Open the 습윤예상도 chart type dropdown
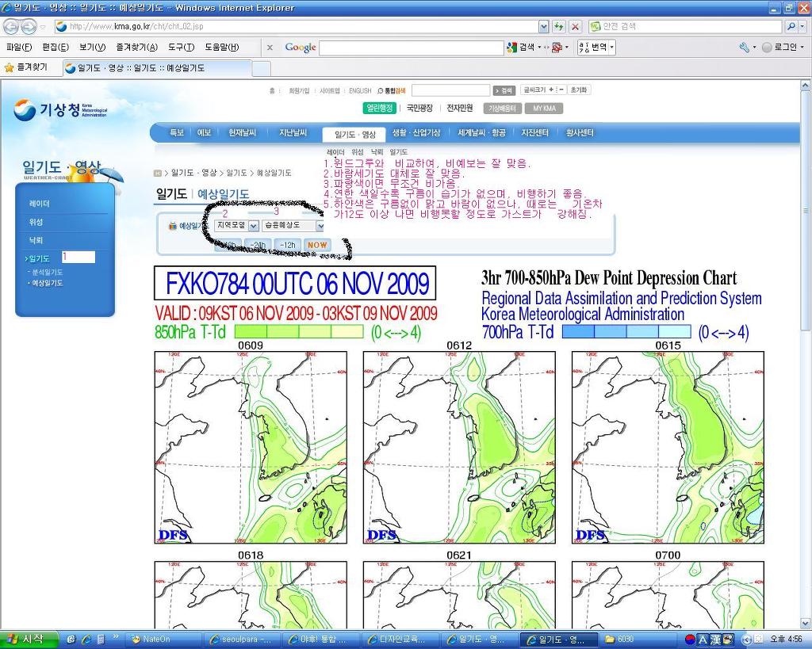This screenshot has width=812, height=649. 320,226
